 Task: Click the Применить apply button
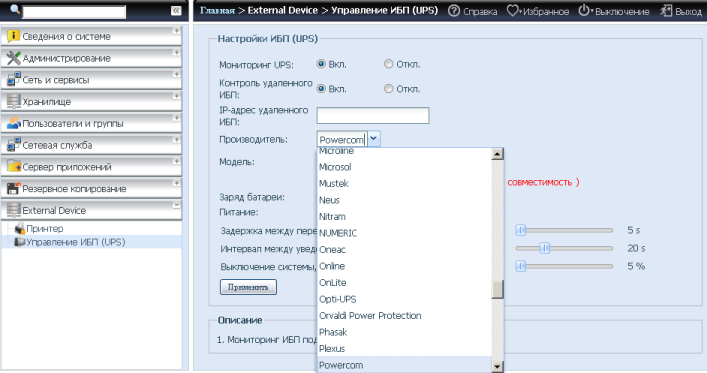[x=248, y=287]
